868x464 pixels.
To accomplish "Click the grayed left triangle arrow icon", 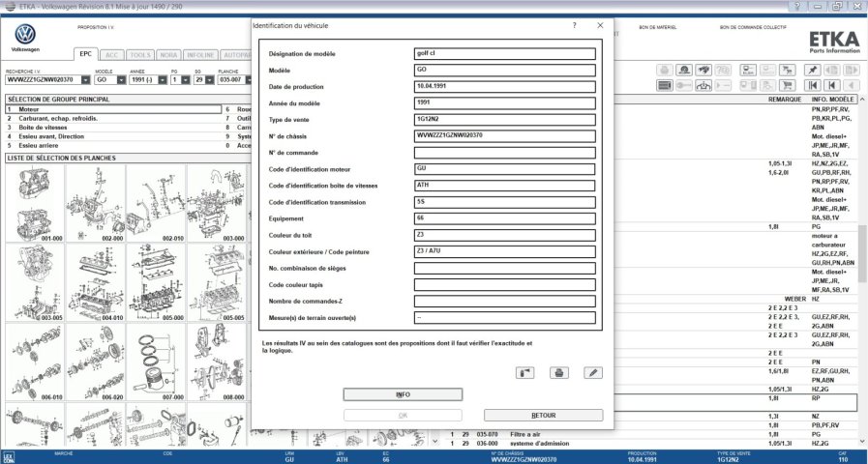I will pos(852,85).
